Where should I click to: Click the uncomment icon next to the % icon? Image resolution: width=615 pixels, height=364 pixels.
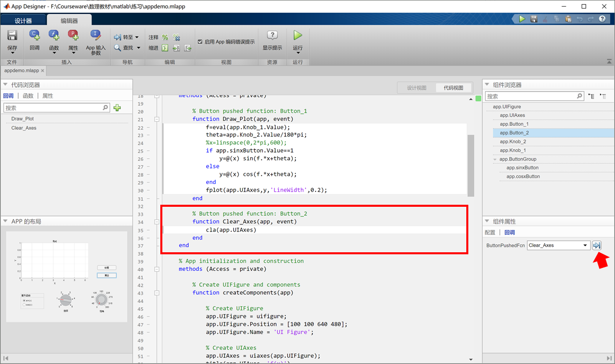point(177,37)
